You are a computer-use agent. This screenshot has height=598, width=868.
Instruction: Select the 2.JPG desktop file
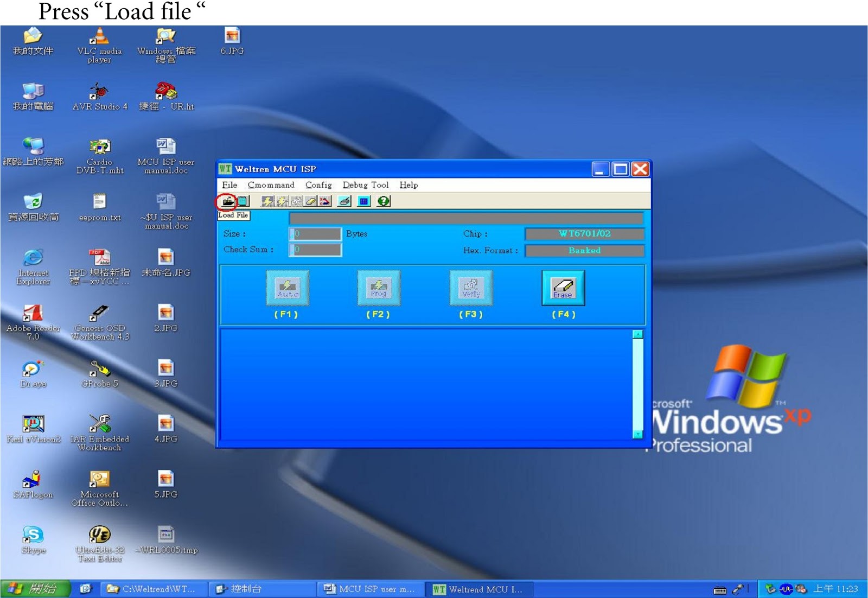(x=166, y=318)
